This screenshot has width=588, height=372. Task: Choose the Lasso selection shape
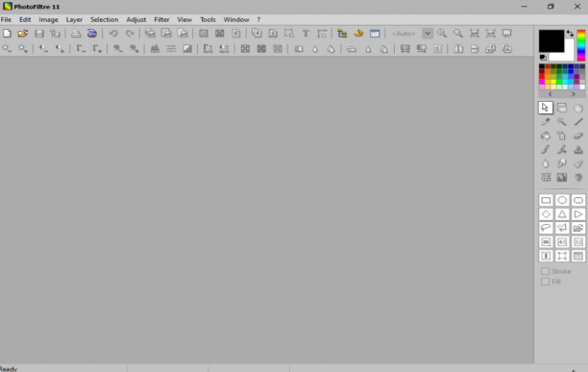[x=546, y=228]
